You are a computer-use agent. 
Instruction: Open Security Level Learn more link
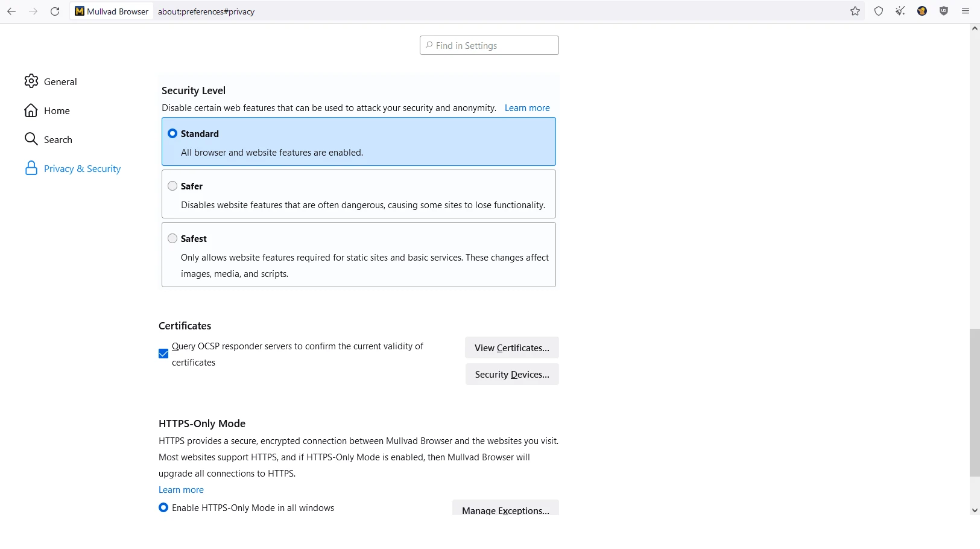pyautogui.click(x=527, y=108)
